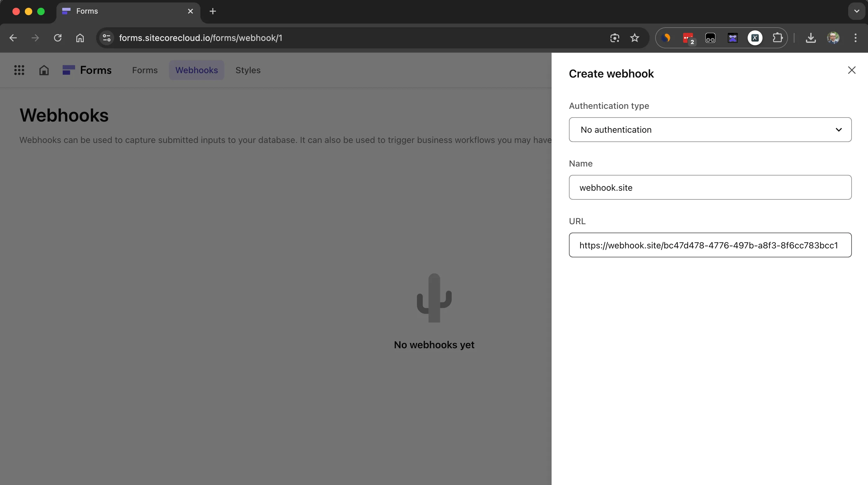
Task: Switch to the Styles tab
Action: point(248,70)
